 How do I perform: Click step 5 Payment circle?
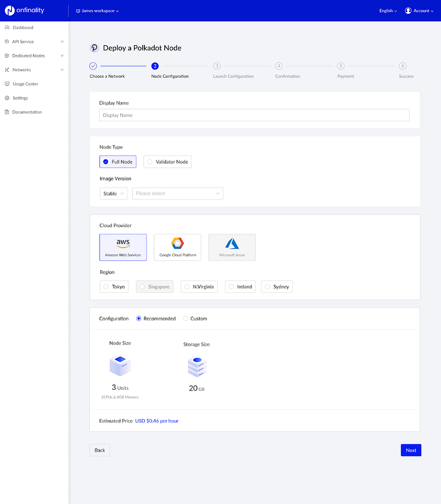[x=341, y=66]
